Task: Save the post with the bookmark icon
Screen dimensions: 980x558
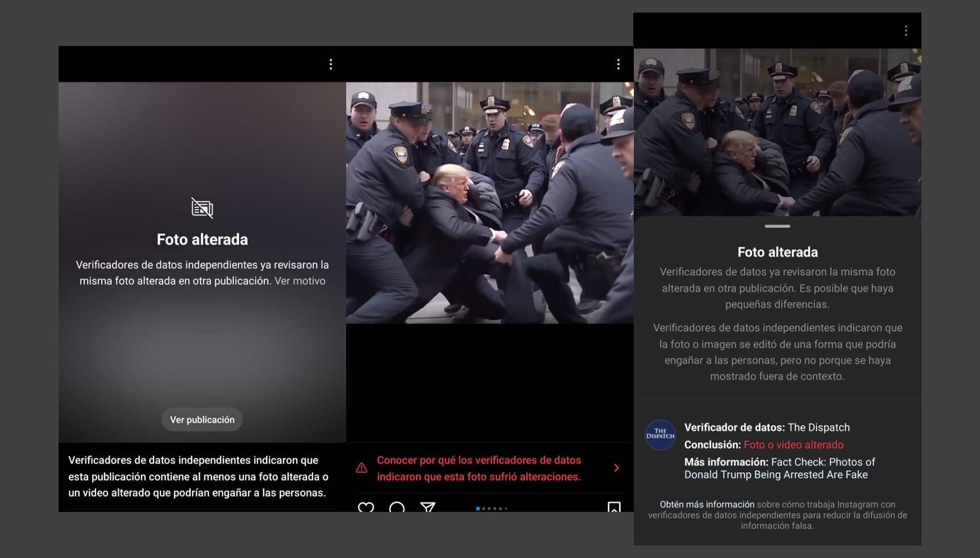Action: click(615, 506)
